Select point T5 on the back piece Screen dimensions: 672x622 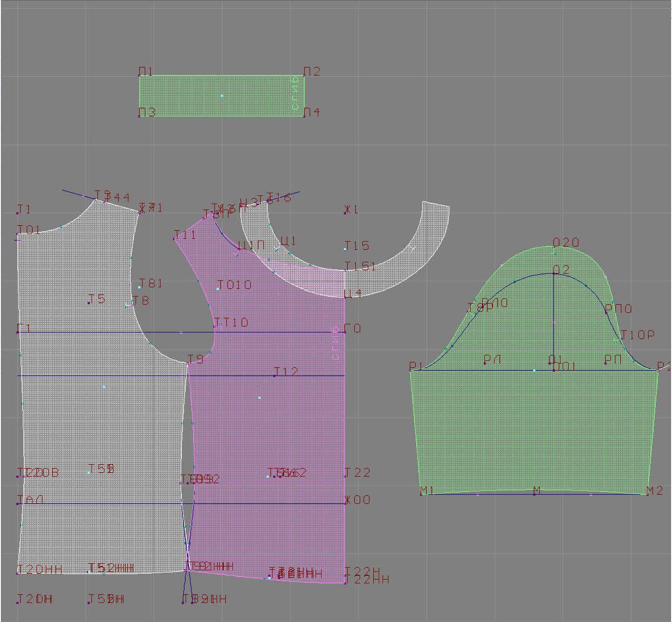pyautogui.click(x=89, y=303)
